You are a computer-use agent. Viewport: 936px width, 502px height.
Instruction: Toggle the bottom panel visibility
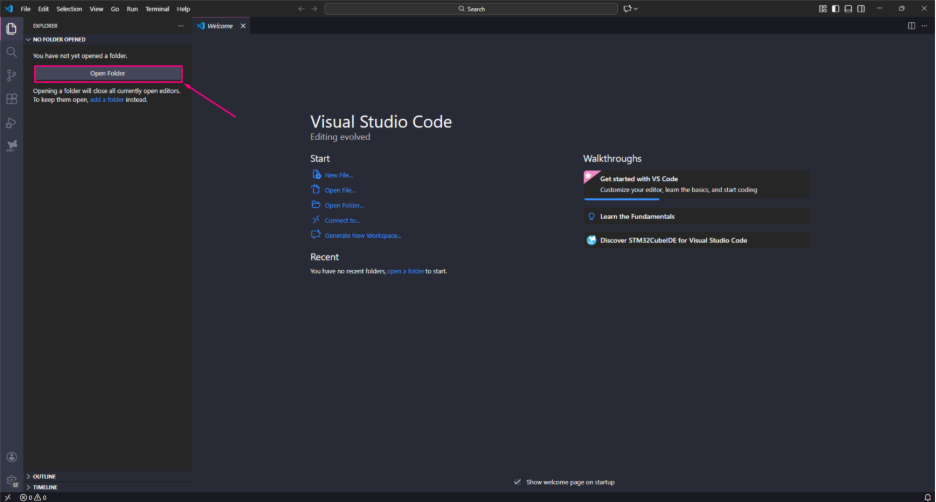[848, 8]
